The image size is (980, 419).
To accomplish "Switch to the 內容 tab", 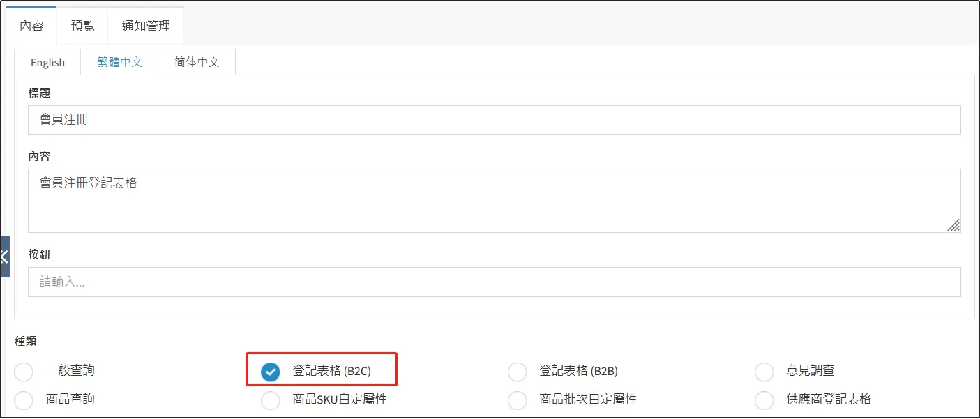I will [31, 26].
